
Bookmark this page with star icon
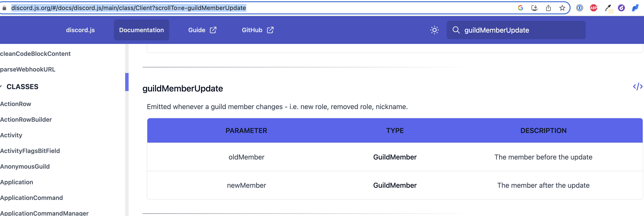coord(562,8)
